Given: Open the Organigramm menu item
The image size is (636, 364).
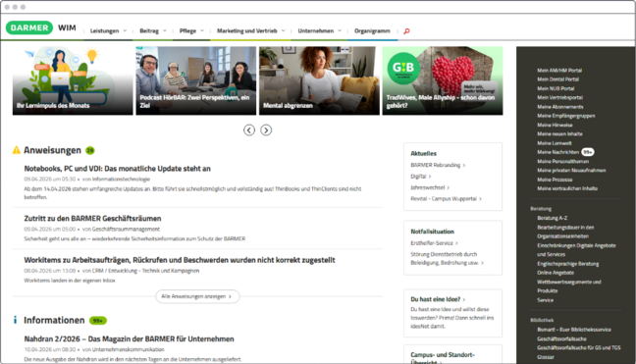Looking at the screenshot, I should 372,30.
